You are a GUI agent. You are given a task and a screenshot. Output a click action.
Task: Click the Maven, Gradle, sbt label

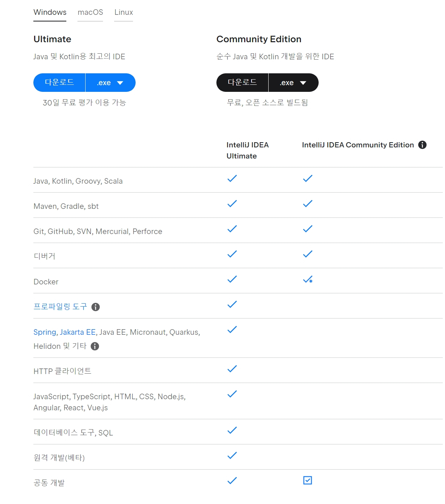coord(66,206)
